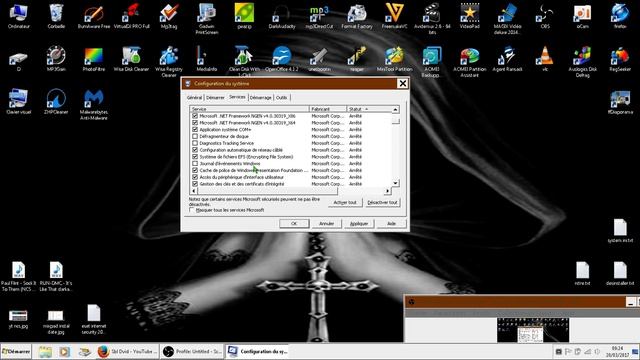Viewport: 640px width, 360px height.
Task: Switch to Firefox YouTube taskbar window
Action: [x=127, y=351]
